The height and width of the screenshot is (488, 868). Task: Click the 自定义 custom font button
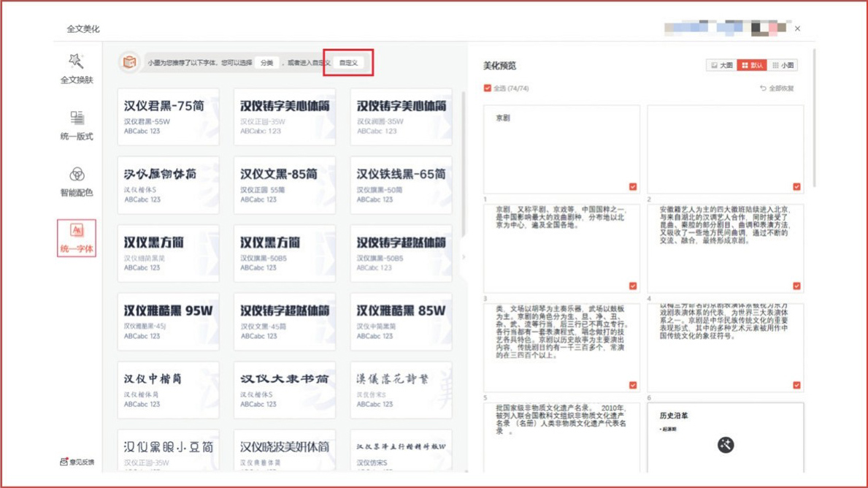coord(348,63)
